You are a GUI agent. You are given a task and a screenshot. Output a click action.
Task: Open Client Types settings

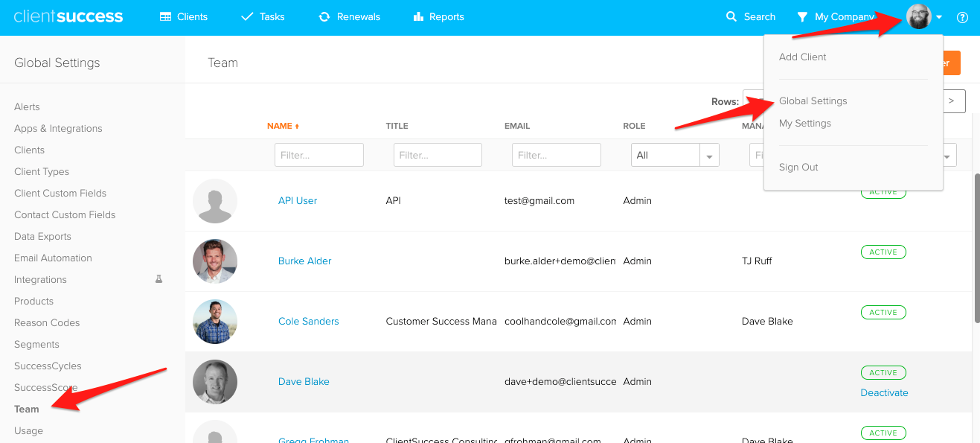(42, 171)
